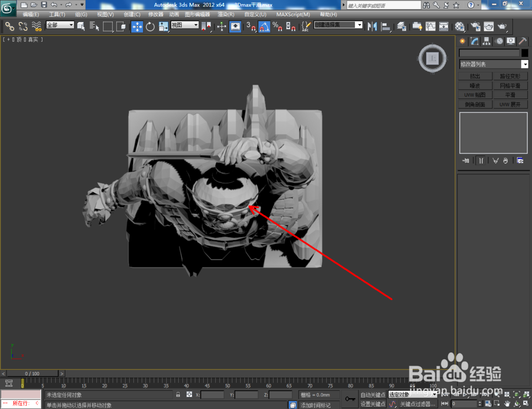532x409 pixels.
Task: Toggle the Set Keys large key button
Action: pos(350,399)
